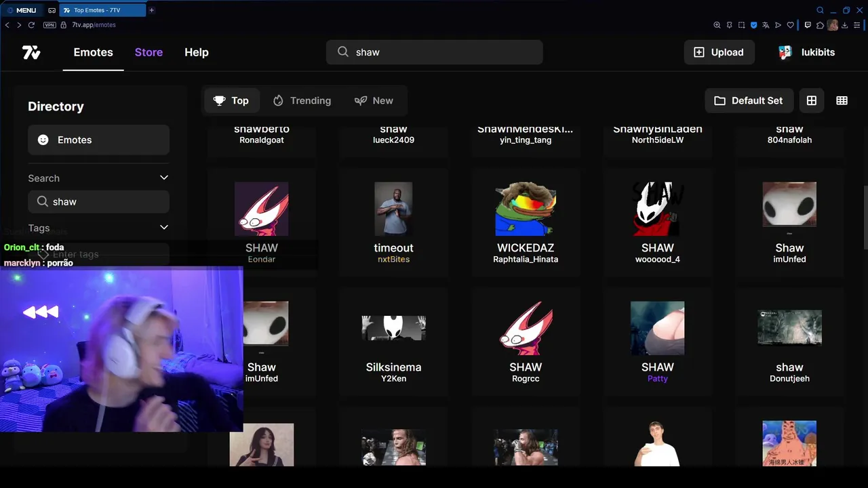Open the My Flow send icon
Viewport: 868px width, 488px height.
[x=778, y=25]
